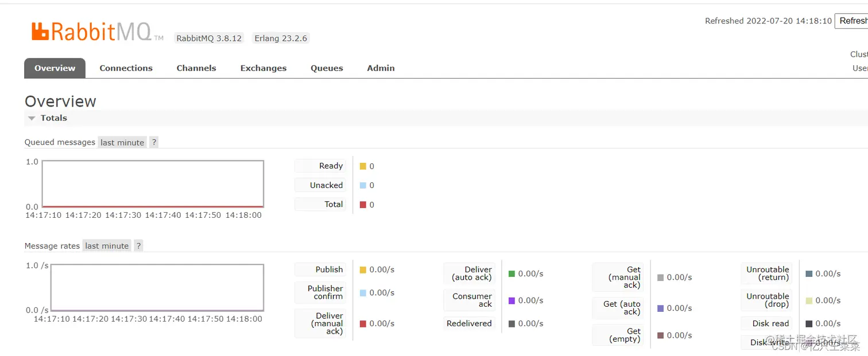Click the Message rates chart
The image size is (868, 356).
pyautogui.click(x=157, y=287)
